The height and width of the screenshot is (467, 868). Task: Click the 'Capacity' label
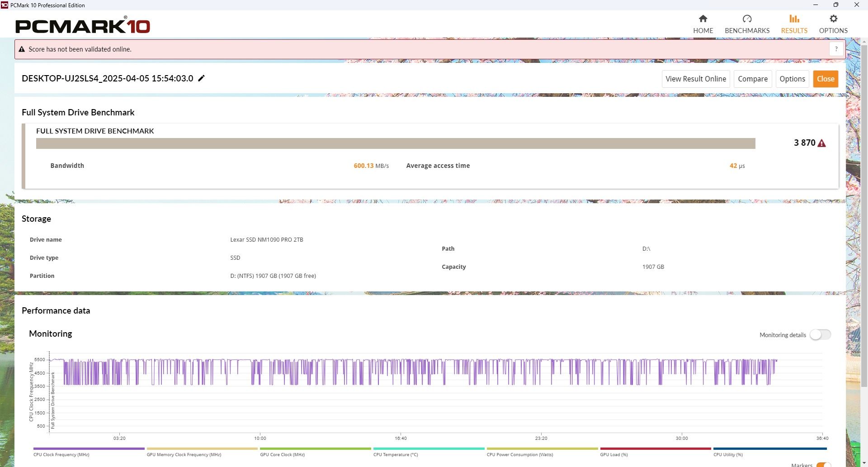(x=454, y=267)
